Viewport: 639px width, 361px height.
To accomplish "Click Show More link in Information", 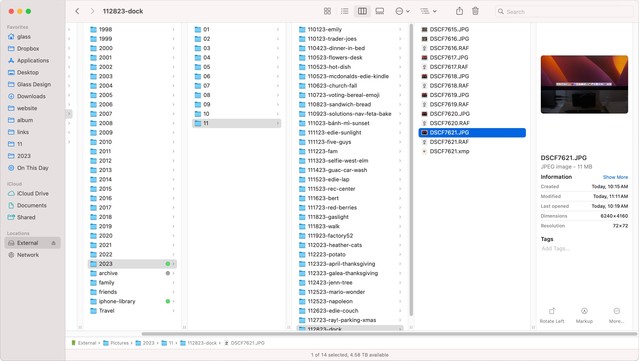I will pyautogui.click(x=615, y=177).
